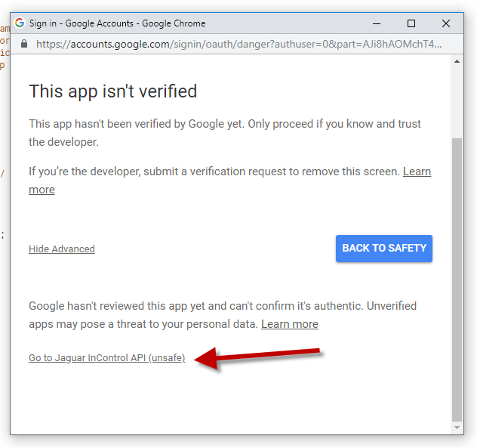
Task: Close the Google Accounts sign-in window
Action: click(x=446, y=23)
